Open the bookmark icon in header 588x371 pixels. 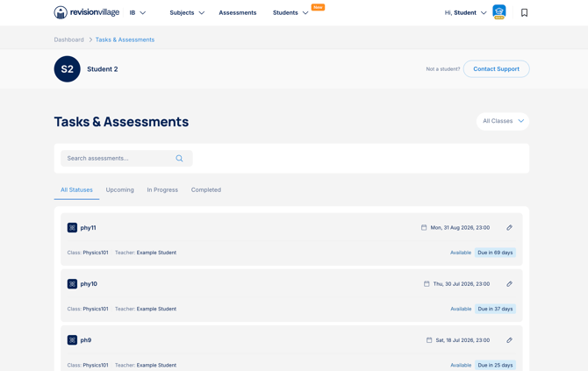524,13
